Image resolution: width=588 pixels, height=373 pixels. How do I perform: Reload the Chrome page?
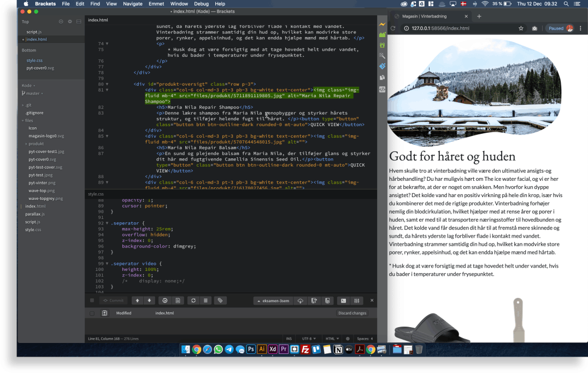[393, 28]
